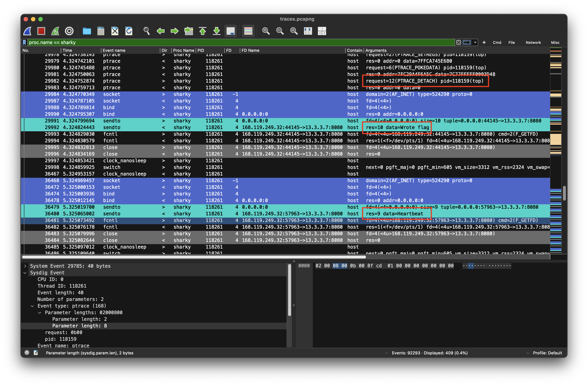Click the packet list horizontal scrollbar
588x385 pixels.
click(x=194, y=257)
